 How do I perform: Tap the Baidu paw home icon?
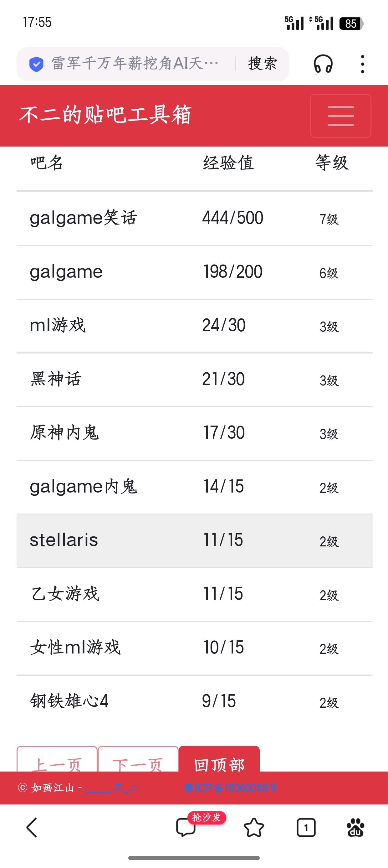point(355,827)
